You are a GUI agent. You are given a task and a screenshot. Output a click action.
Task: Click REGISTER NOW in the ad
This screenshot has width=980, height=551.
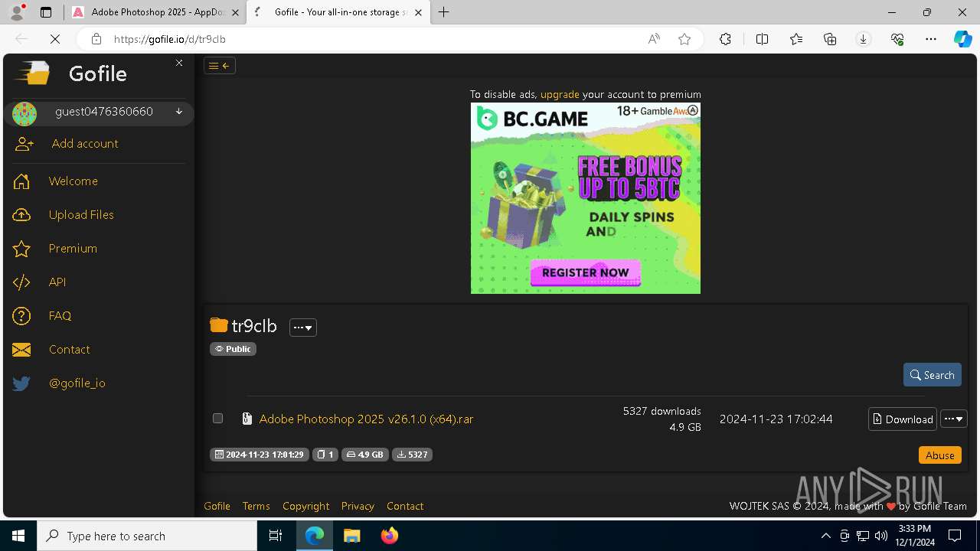[586, 272]
